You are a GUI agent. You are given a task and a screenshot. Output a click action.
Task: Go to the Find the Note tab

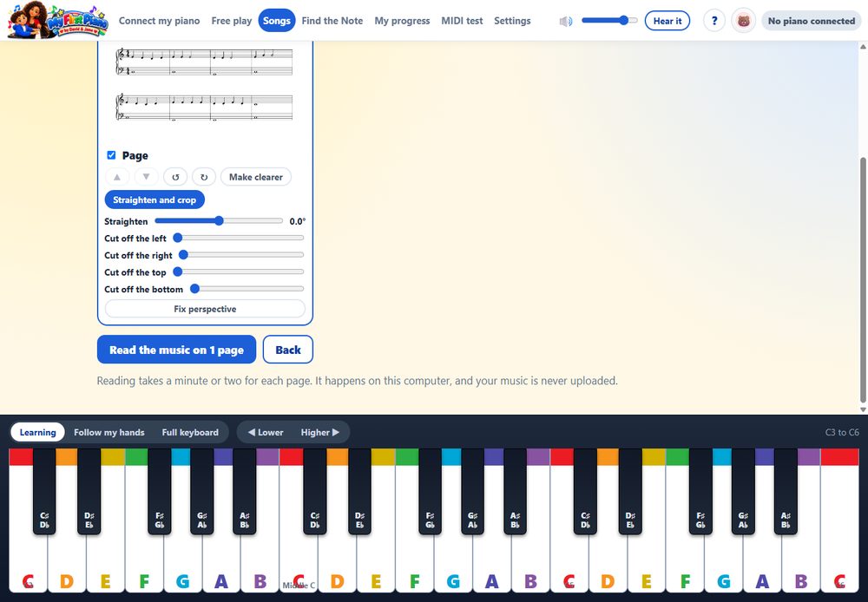tap(332, 21)
